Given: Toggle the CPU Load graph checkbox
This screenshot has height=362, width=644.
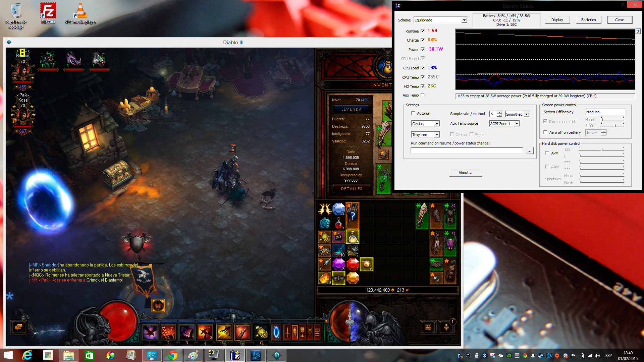Looking at the screenshot, I should pos(423,68).
